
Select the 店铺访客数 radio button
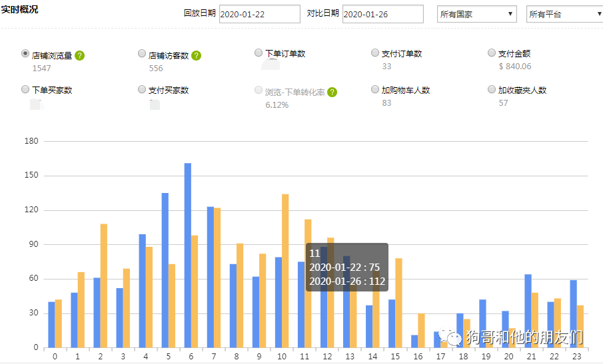pos(142,53)
